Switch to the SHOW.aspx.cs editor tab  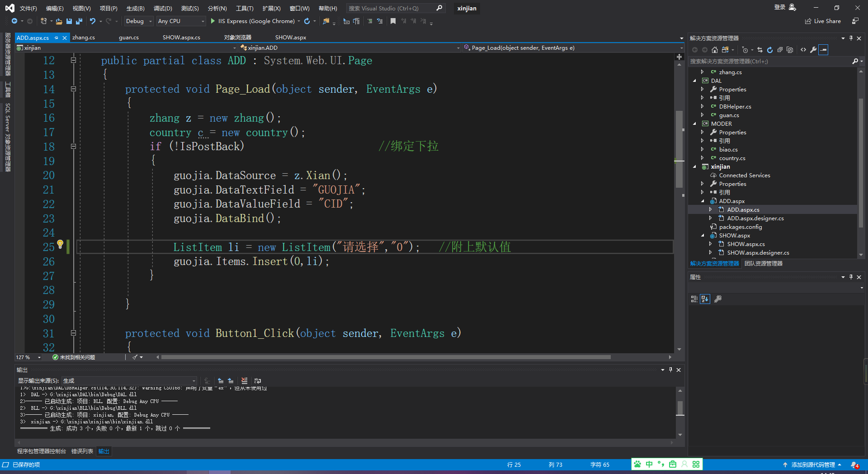(181, 38)
